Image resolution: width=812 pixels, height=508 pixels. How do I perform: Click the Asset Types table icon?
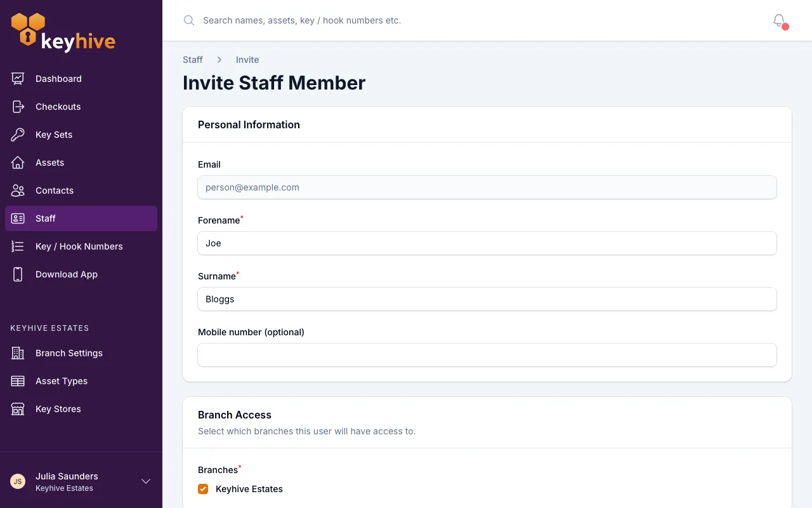[18, 381]
